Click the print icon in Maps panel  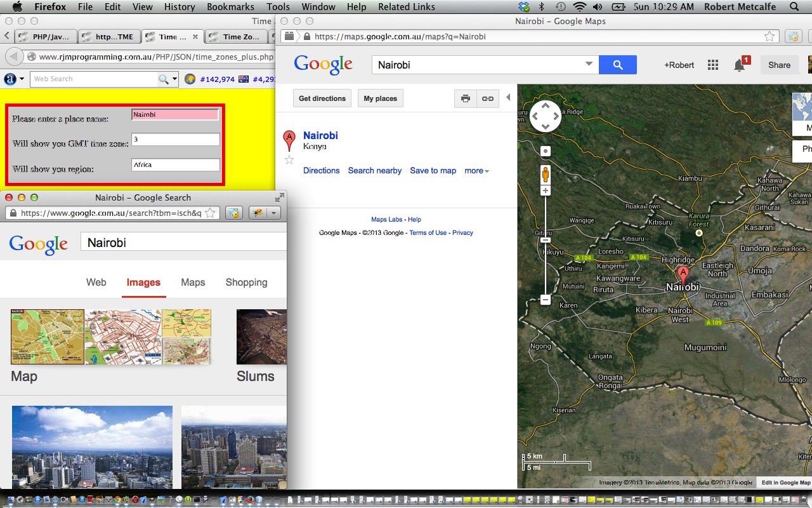coord(466,98)
